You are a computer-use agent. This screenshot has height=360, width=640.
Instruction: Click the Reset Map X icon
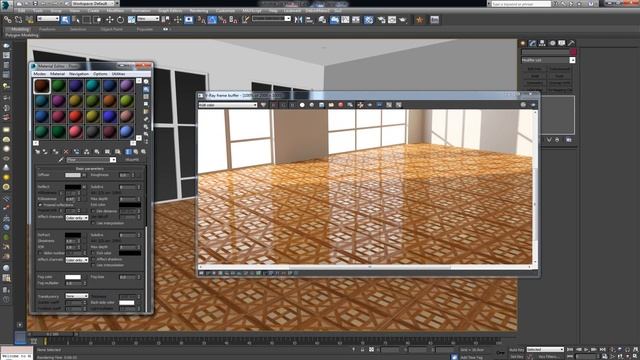[66, 151]
